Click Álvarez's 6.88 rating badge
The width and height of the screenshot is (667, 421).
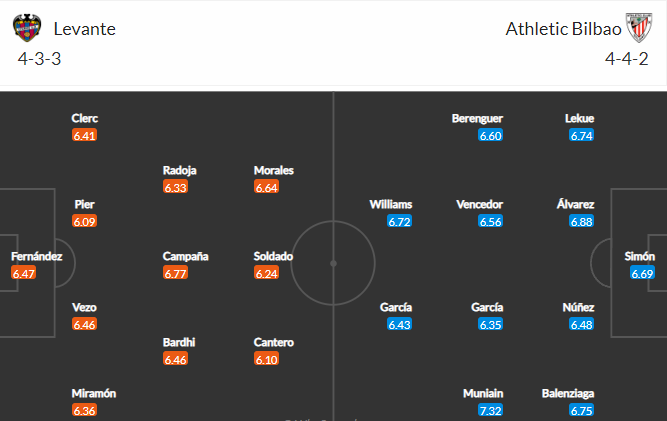point(582,221)
